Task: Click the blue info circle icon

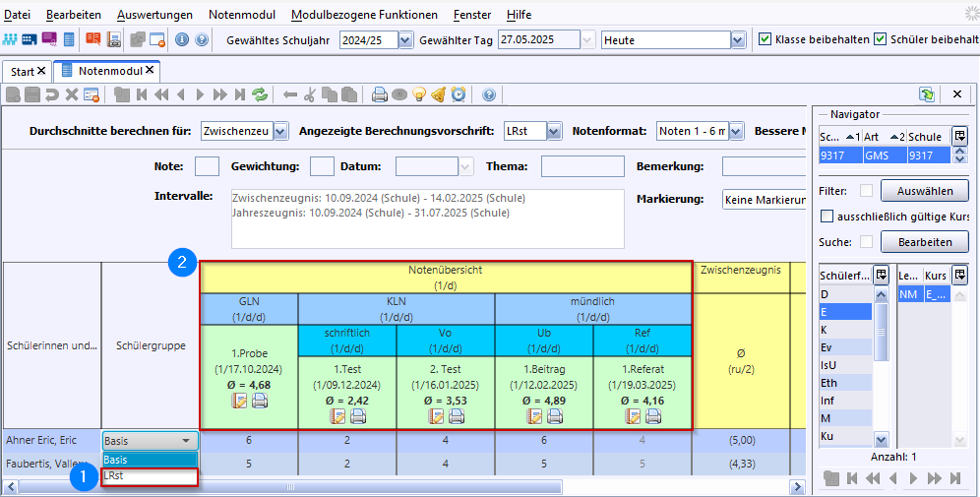Action: pos(182,39)
